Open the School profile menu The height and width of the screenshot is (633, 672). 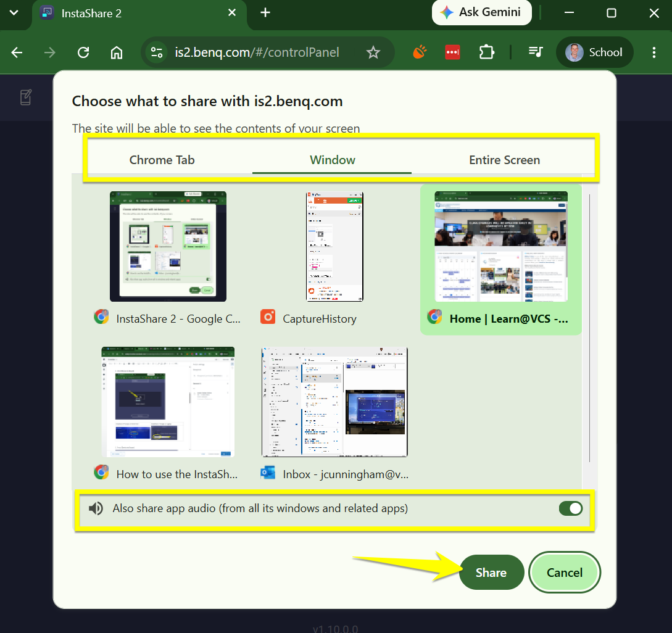click(x=594, y=52)
